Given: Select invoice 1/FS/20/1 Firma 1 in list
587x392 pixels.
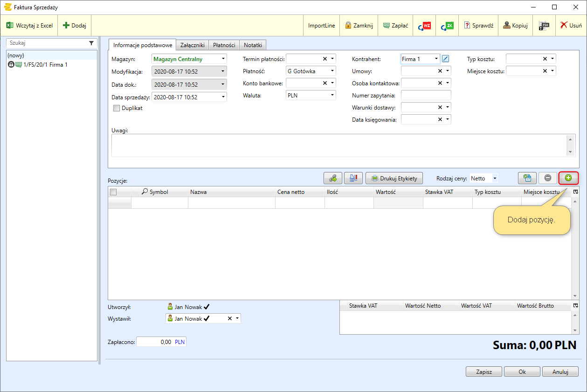Looking at the screenshot, I should pyautogui.click(x=45, y=65).
